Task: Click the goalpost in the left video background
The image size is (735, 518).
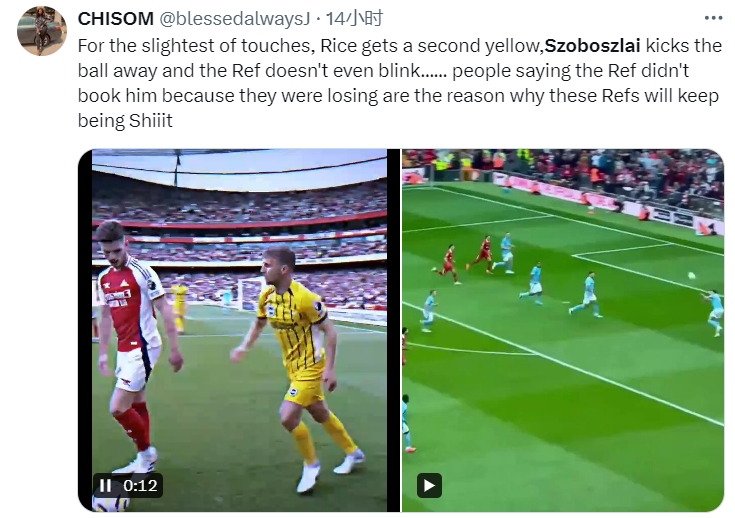Action: [x=248, y=293]
